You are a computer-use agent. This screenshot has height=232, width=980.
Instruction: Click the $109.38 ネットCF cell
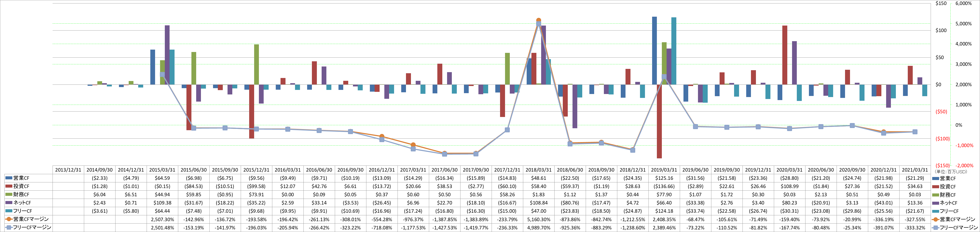tap(162, 203)
